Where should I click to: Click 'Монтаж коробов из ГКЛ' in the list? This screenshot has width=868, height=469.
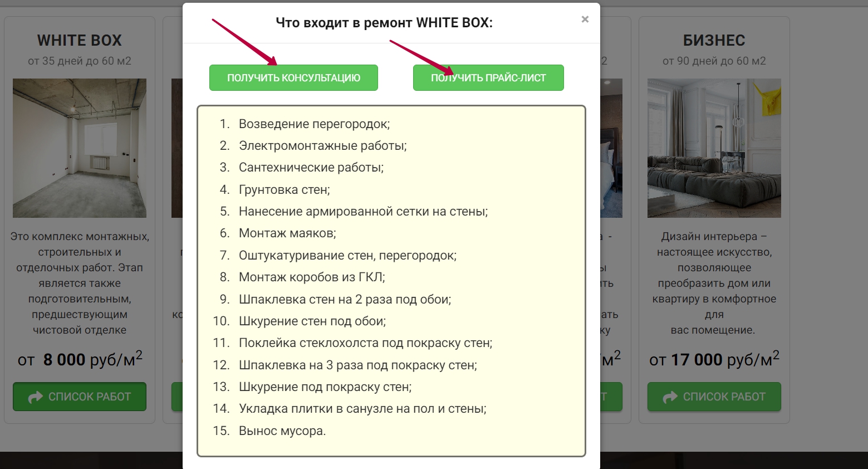[x=312, y=277]
